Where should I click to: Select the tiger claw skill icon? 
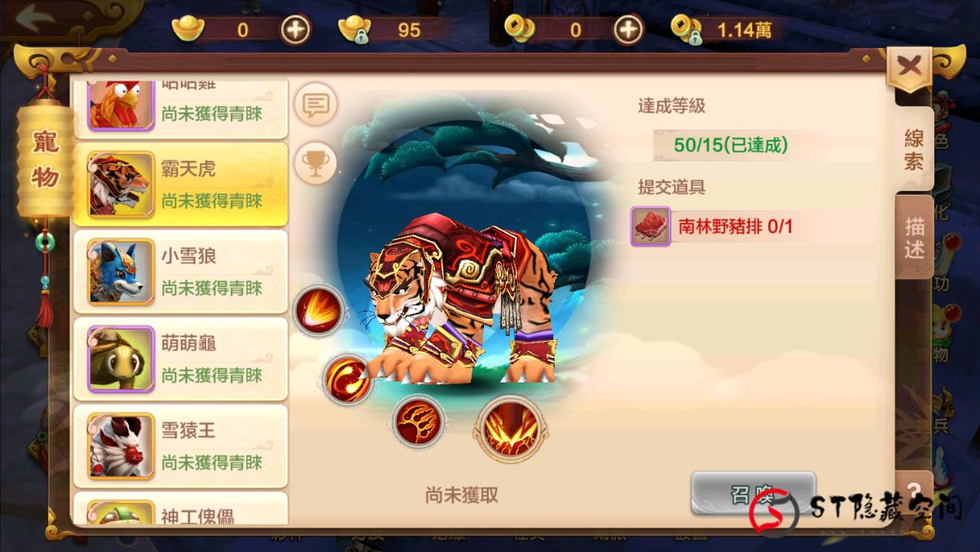click(x=418, y=423)
